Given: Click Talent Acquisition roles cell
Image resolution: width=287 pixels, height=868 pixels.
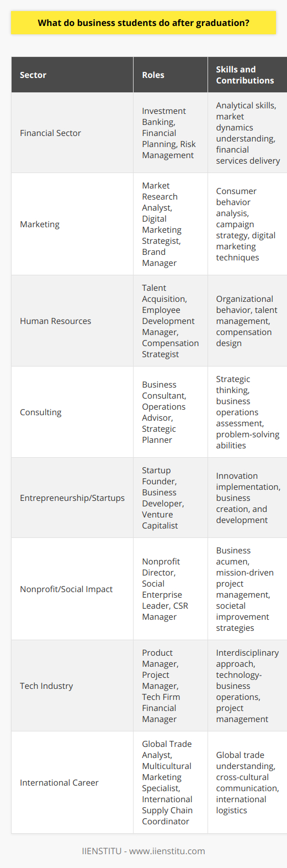Looking at the screenshot, I should (170, 321).
